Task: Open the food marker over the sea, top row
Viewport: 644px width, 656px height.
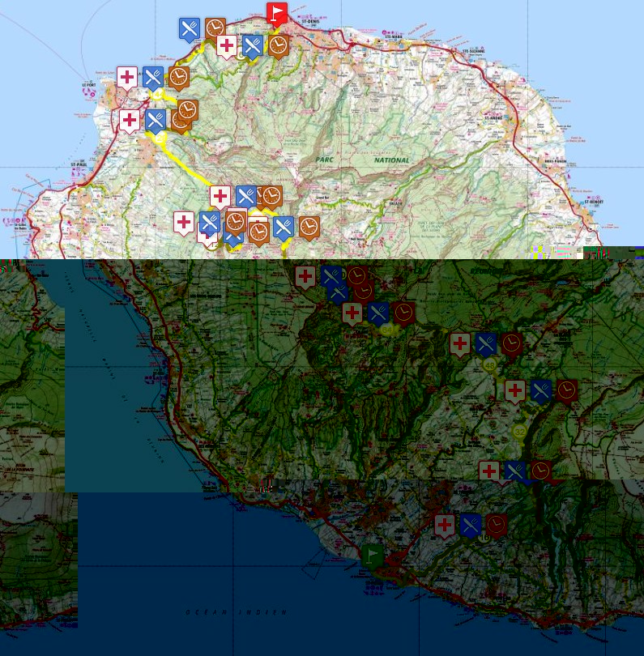Action: (190, 30)
